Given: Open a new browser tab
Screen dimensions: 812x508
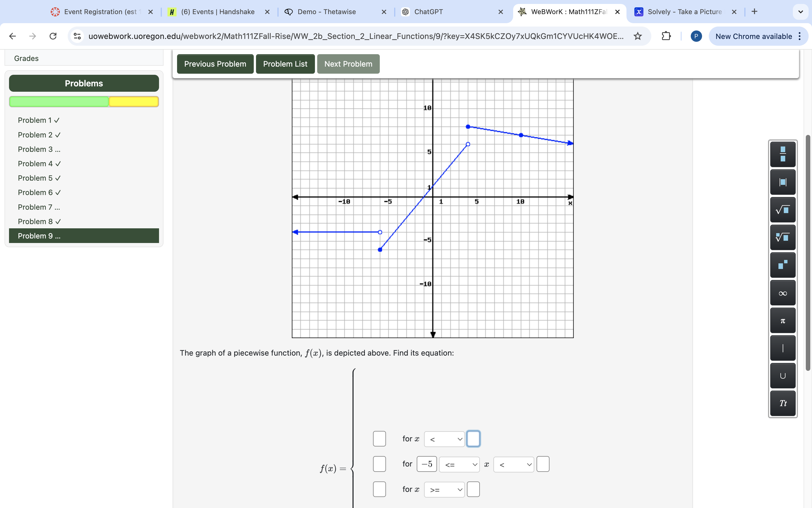Looking at the screenshot, I should [x=754, y=11].
